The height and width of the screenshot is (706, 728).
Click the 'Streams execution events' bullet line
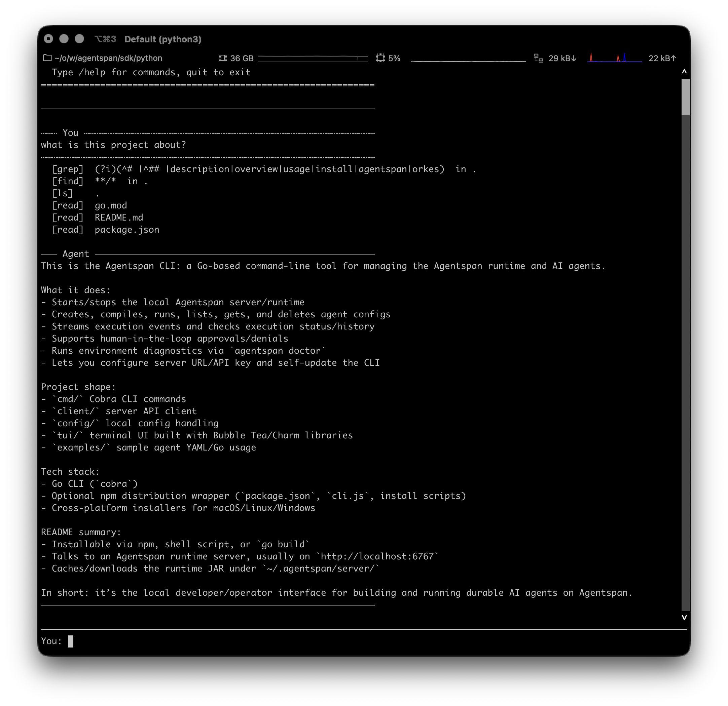208,327
